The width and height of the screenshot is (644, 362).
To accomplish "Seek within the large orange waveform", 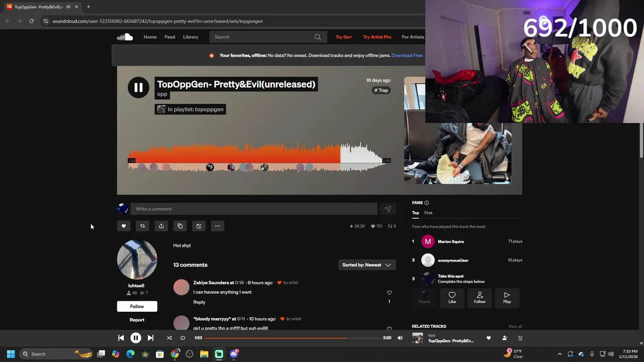I will [x=259, y=158].
